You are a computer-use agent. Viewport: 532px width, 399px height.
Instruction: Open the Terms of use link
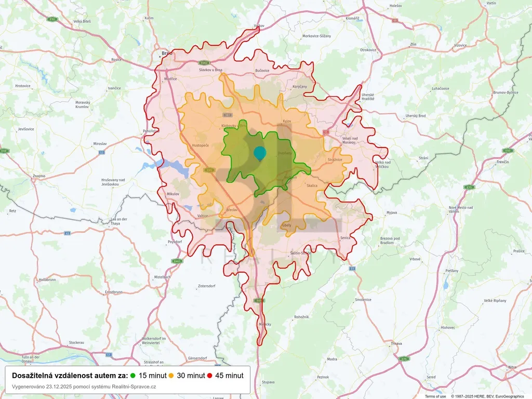pyautogui.click(x=435, y=396)
